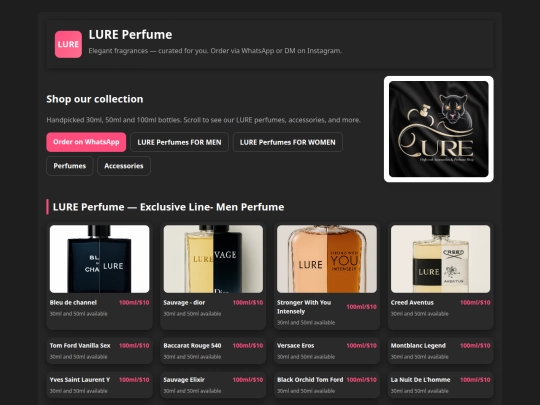Open the Creed Aventus product image
This screenshot has height=405, width=540.
[x=440, y=259]
